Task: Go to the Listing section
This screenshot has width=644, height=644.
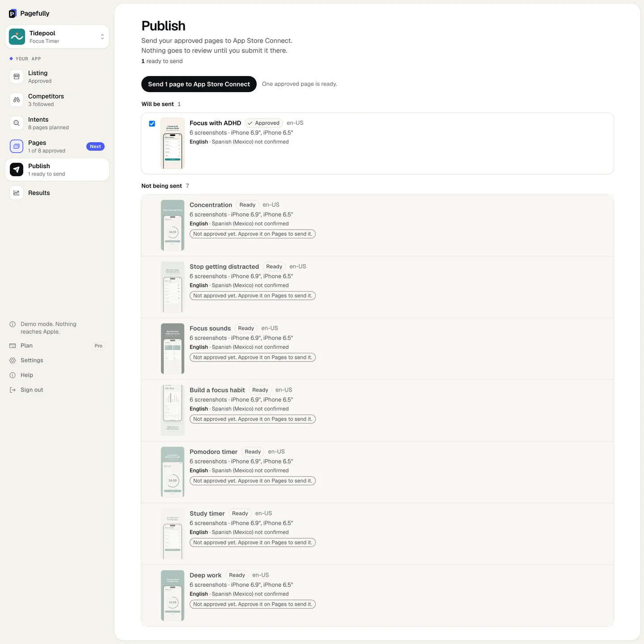Action: [x=57, y=76]
